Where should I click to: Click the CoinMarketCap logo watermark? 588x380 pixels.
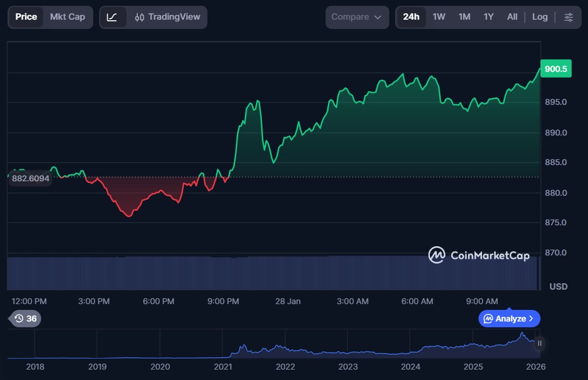coord(479,255)
